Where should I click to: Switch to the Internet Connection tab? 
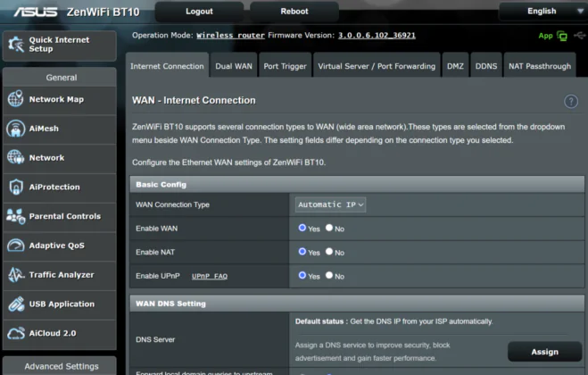(167, 66)
